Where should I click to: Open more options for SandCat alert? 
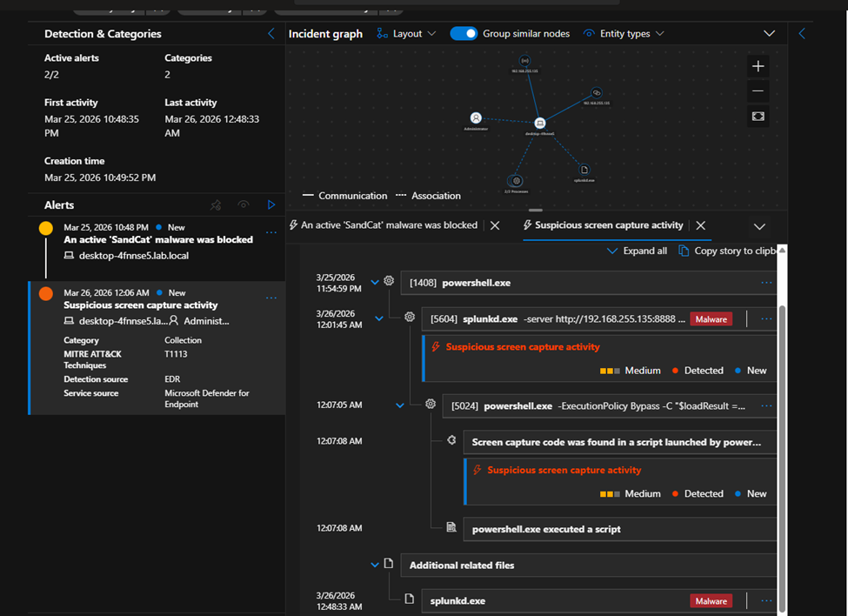pos(271,232)
